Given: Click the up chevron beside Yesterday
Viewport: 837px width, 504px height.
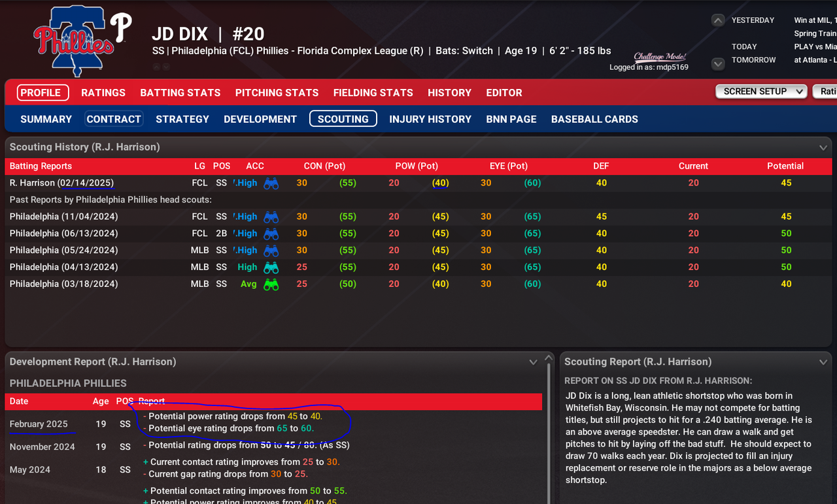Looking at the screenshot, I should 717,20.
